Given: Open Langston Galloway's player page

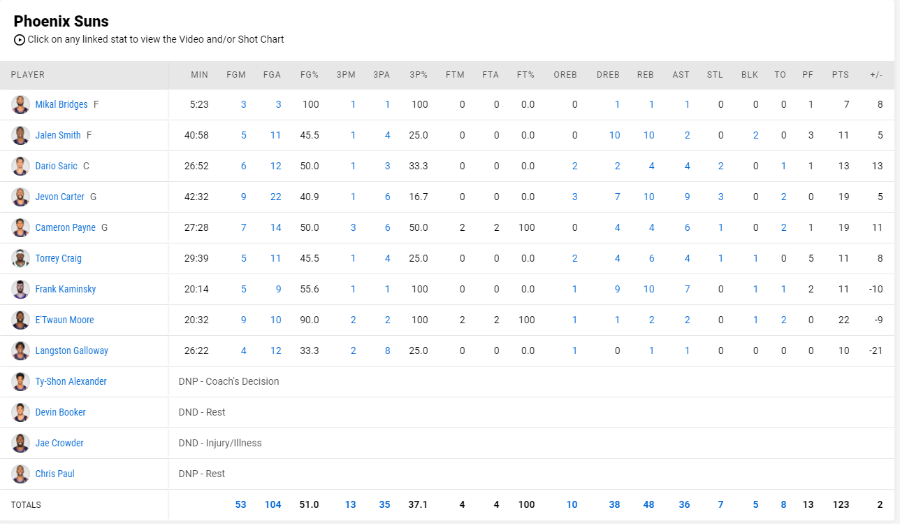Looking at the screenshot, I should (72, 351).
